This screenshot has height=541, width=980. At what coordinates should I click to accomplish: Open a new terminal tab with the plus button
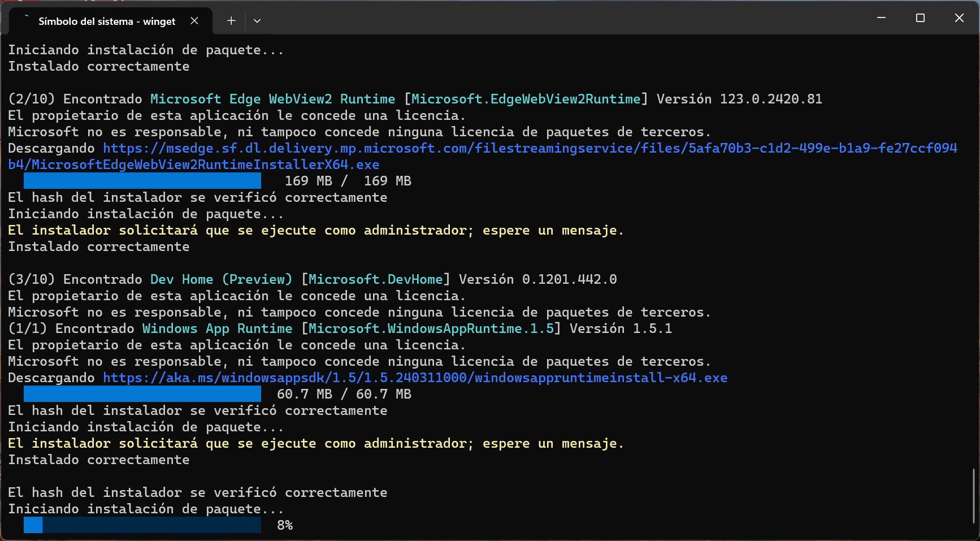point(231,20)
